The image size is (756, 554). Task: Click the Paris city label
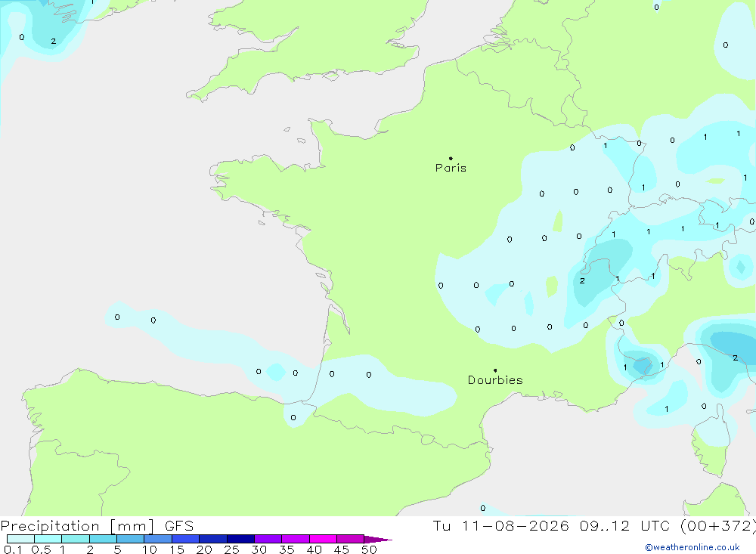[x=451, y=168]
